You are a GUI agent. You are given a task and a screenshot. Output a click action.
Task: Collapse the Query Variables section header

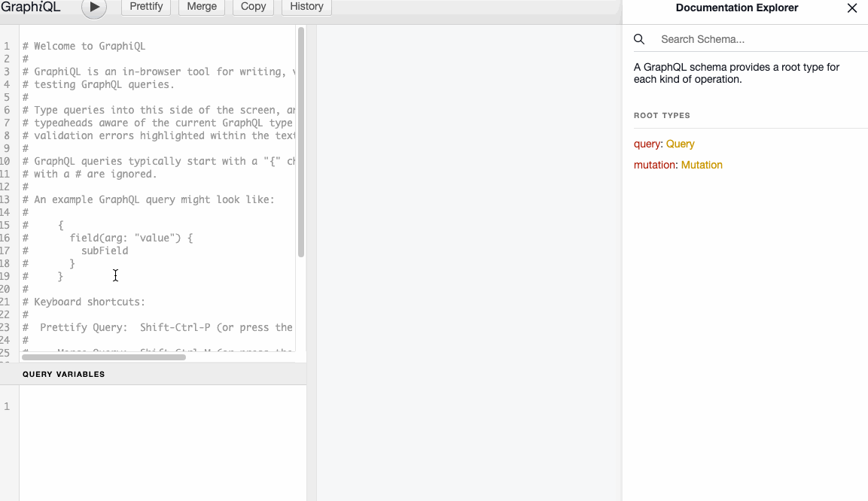point(64,374)
